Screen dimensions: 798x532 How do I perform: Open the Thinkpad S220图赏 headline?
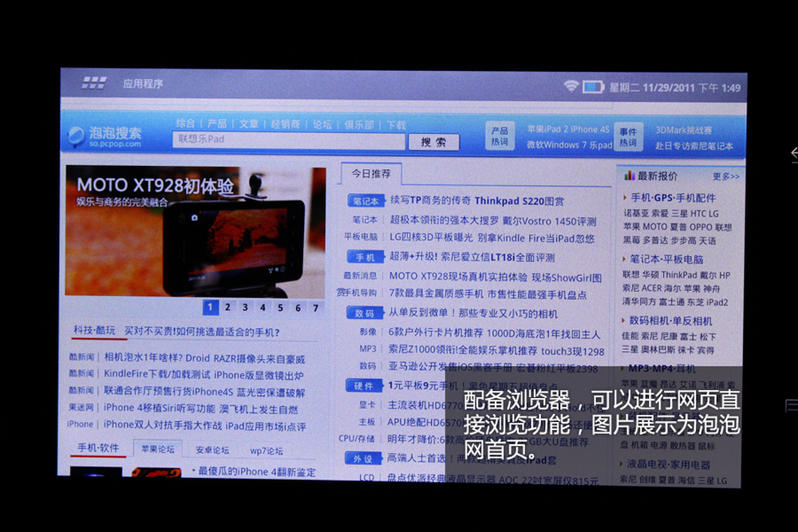[x=519, y=201]
